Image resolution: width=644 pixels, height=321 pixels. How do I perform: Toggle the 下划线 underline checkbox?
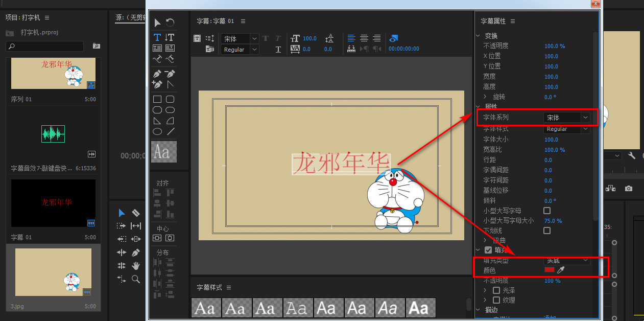(547, 231)
